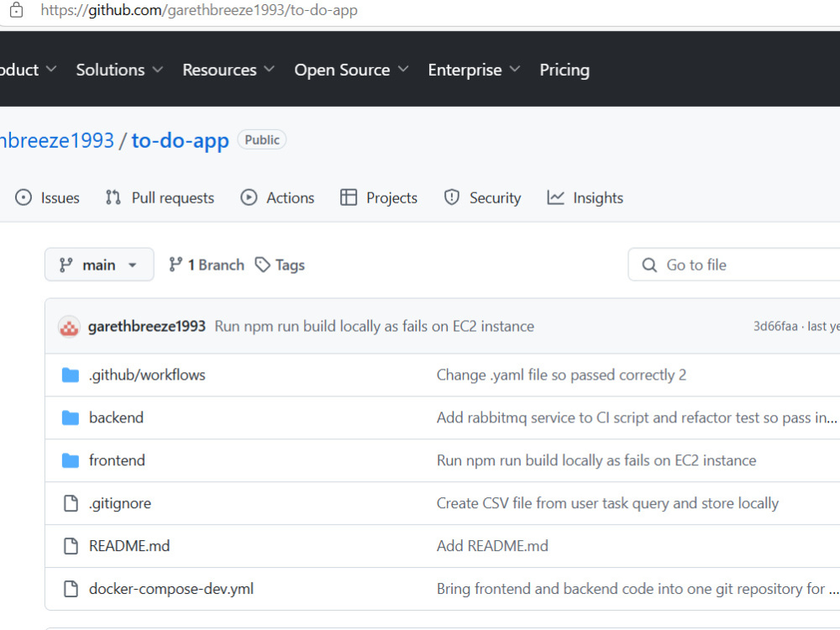This screenshot has height=630, width=840.
Task: Open the Security tab
Action: coord(482,197)
